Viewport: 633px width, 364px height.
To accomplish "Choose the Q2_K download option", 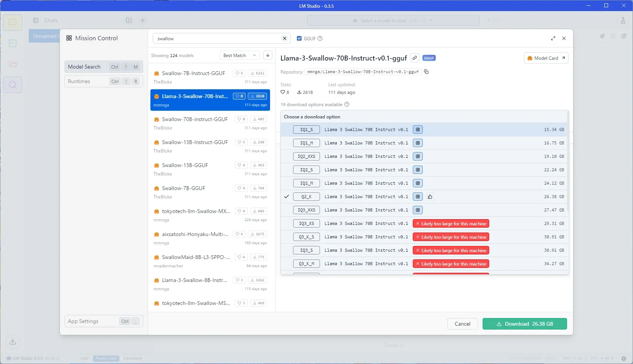I will click(x=424, y=197).
